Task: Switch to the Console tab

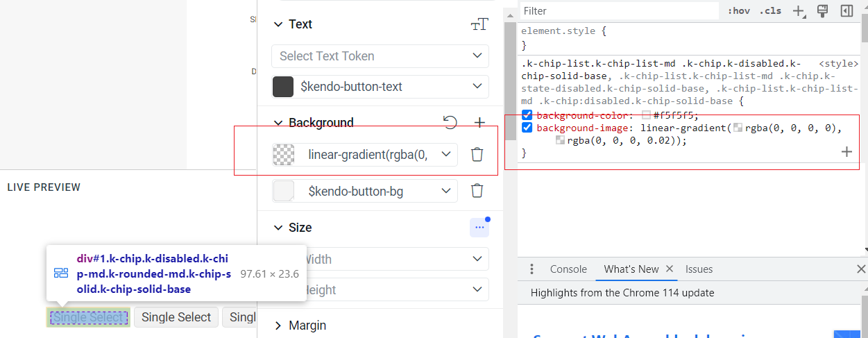Action: 568,269
